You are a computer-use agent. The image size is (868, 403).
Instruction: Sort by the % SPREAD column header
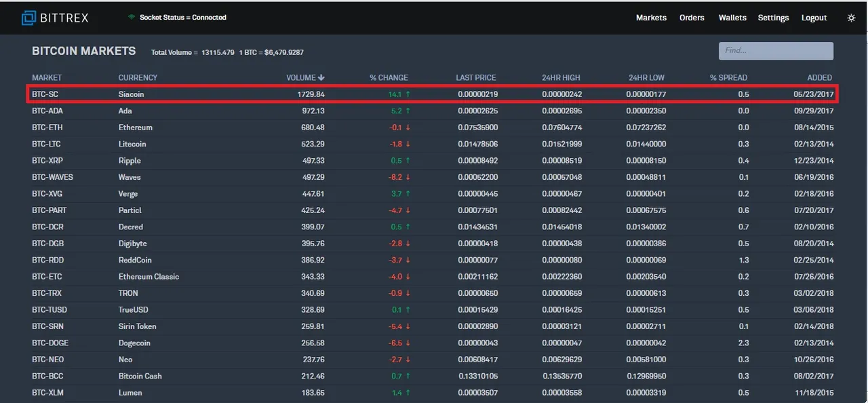pos(728,77)
